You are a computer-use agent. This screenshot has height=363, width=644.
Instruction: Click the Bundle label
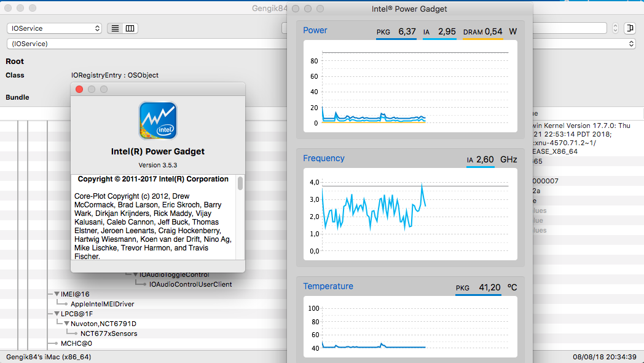[x=17, y=97]
